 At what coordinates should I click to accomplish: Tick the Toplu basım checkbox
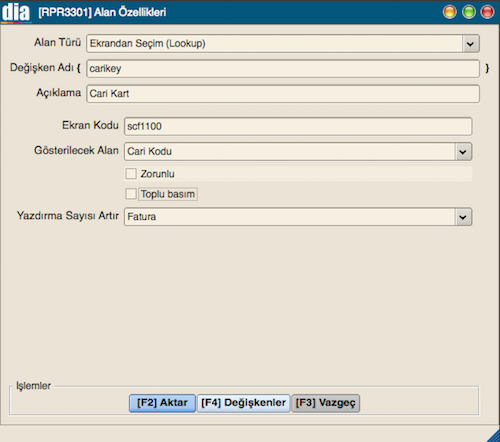(x=131, y=194)
